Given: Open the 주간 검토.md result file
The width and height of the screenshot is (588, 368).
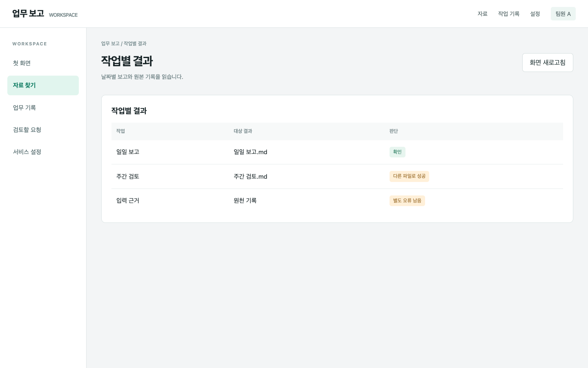Looking at the screenshot, I should point(250,177).
